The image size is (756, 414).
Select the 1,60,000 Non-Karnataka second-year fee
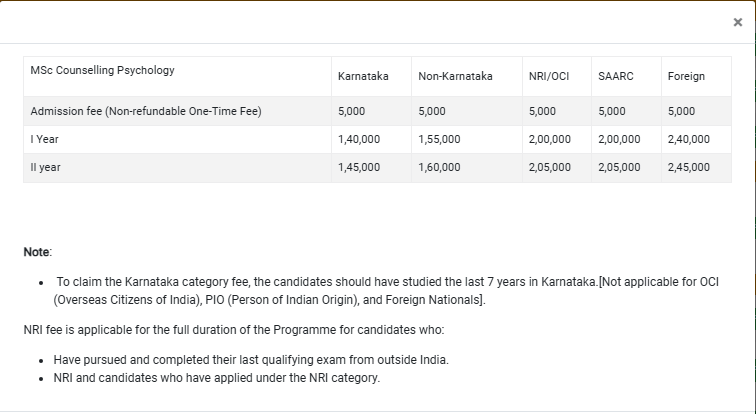[439, 167]
